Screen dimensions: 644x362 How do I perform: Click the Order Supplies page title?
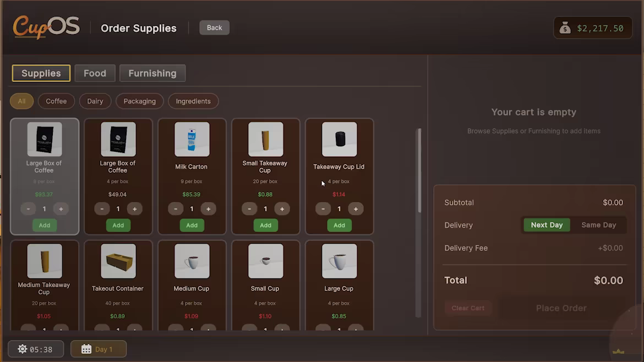click(138, 28)
